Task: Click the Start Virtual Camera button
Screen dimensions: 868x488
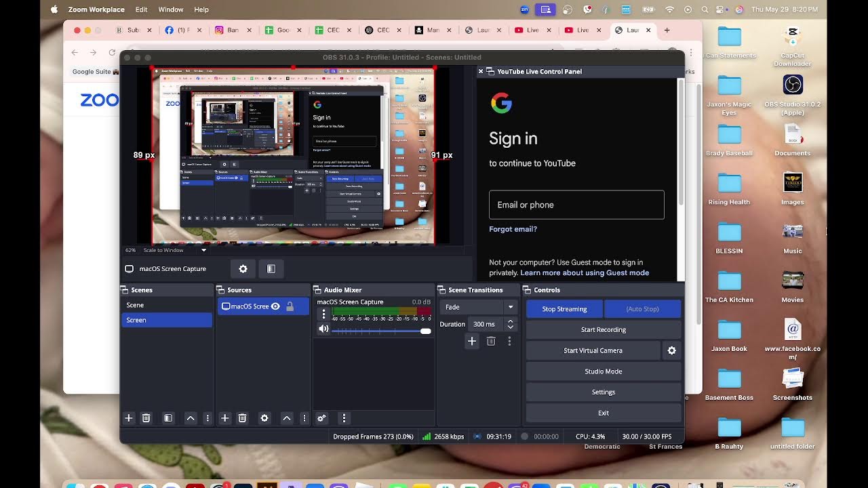Action: [593, 350]
